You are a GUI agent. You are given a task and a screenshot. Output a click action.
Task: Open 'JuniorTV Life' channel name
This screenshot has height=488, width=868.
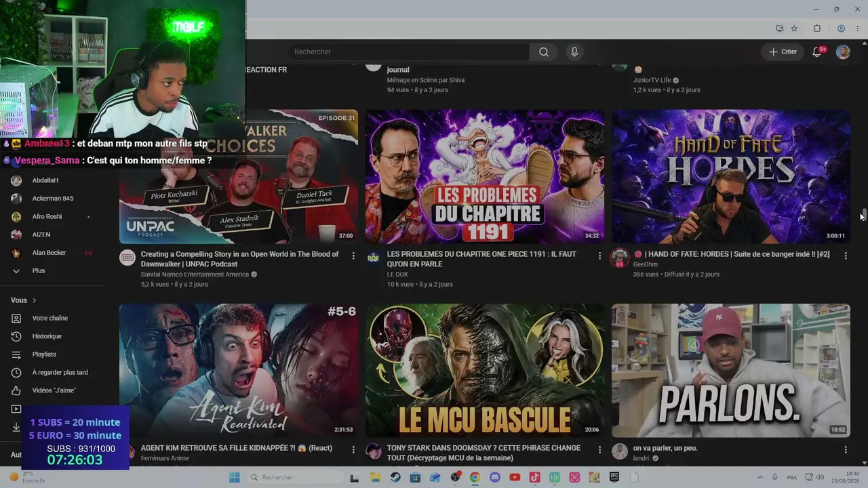tap(652, 80)
